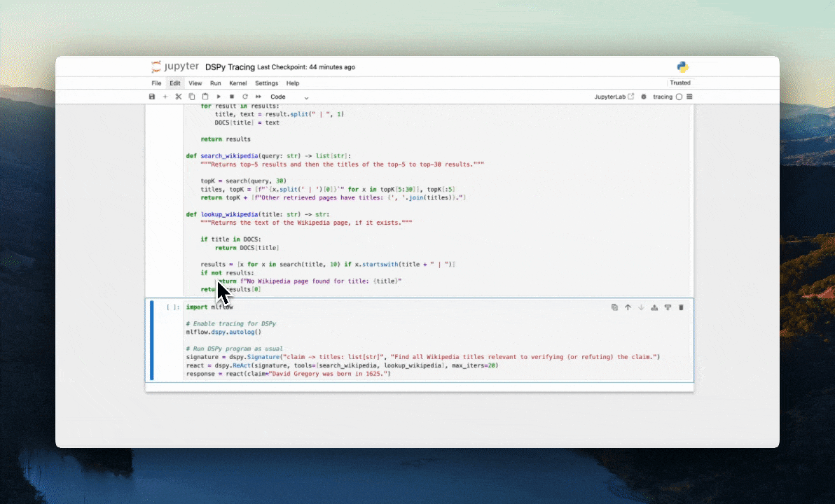The width and height of the screenshot is (835, 504).
Task: Save the notebook using the save icon
Action: [152, 97]
